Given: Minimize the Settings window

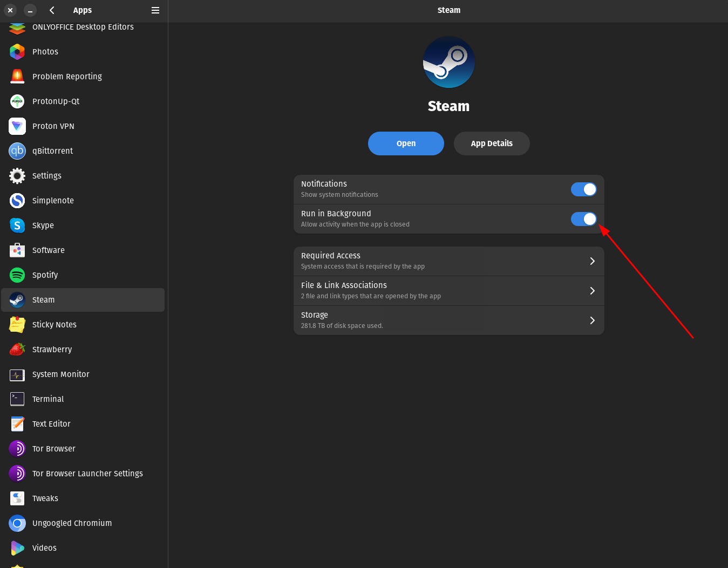Looking at the screenshot, I should [x=30, y=10].
